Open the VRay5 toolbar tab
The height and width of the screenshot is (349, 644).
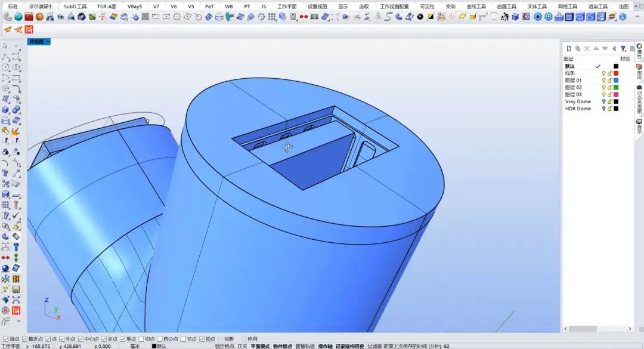tap(134, 7)
